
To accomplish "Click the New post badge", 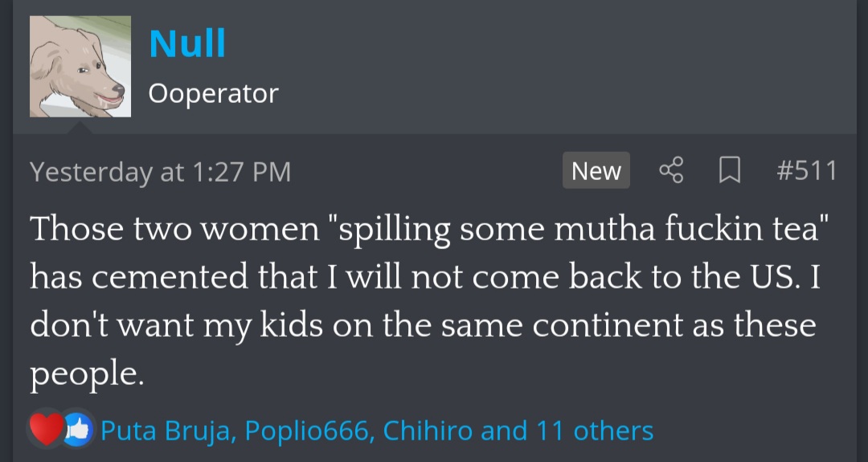I will coord(596,170).
